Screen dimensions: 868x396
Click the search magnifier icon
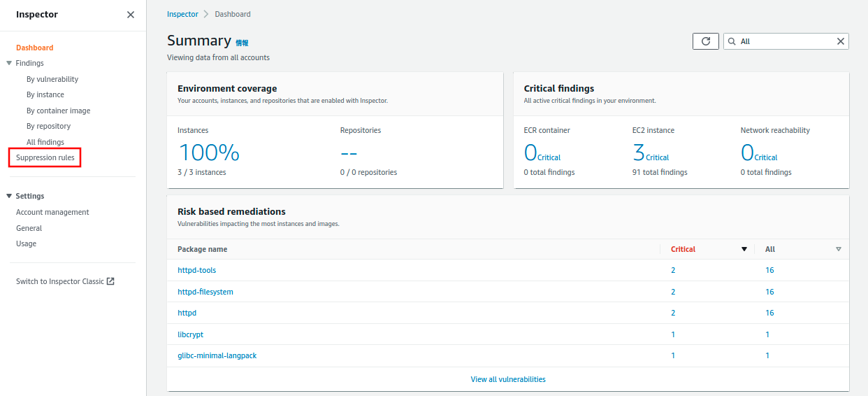click(x=732, y=41)
